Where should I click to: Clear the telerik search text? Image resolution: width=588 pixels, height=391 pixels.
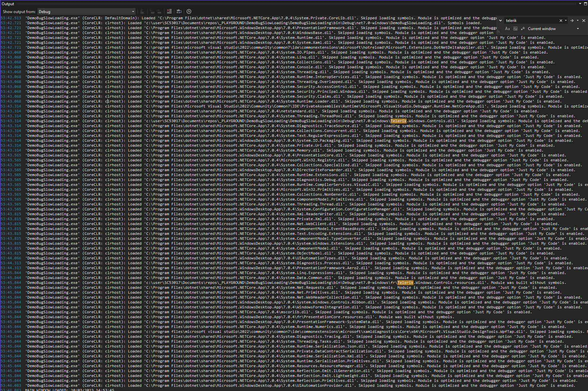point(561,21)
